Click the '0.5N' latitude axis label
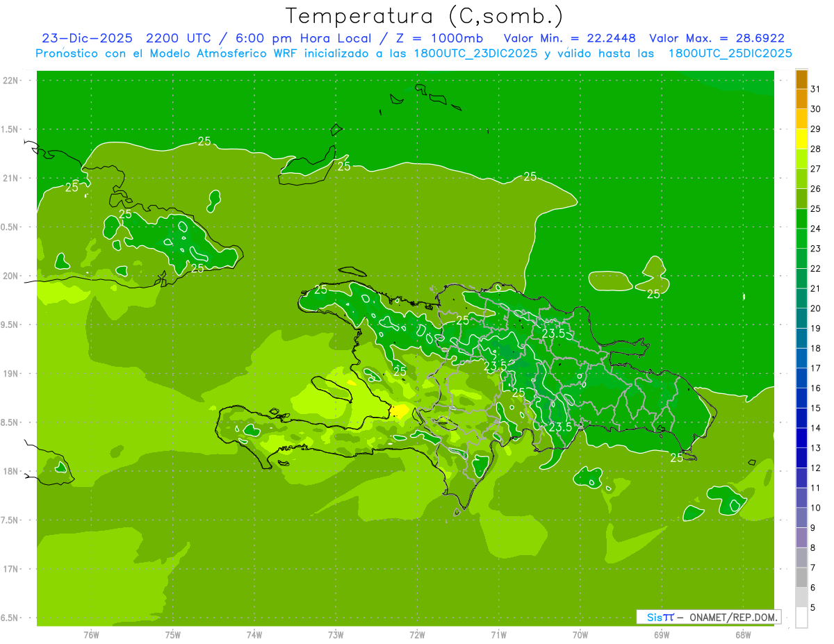834x644 pixels. 10,227
